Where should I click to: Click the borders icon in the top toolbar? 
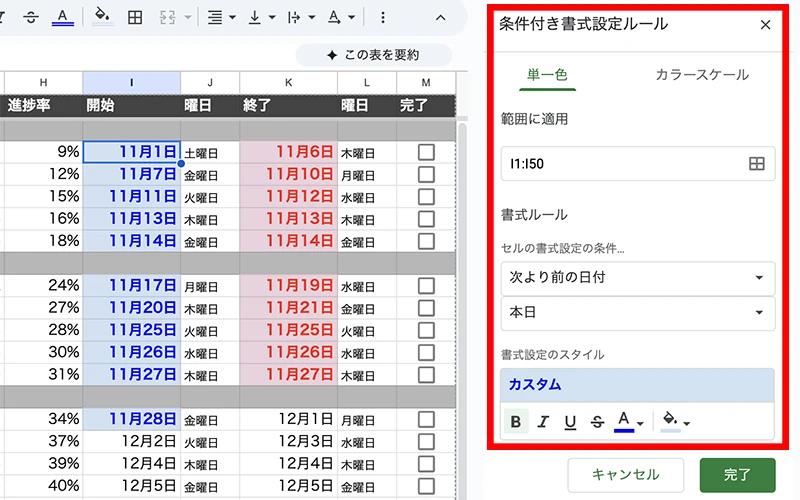coord(135,17)
